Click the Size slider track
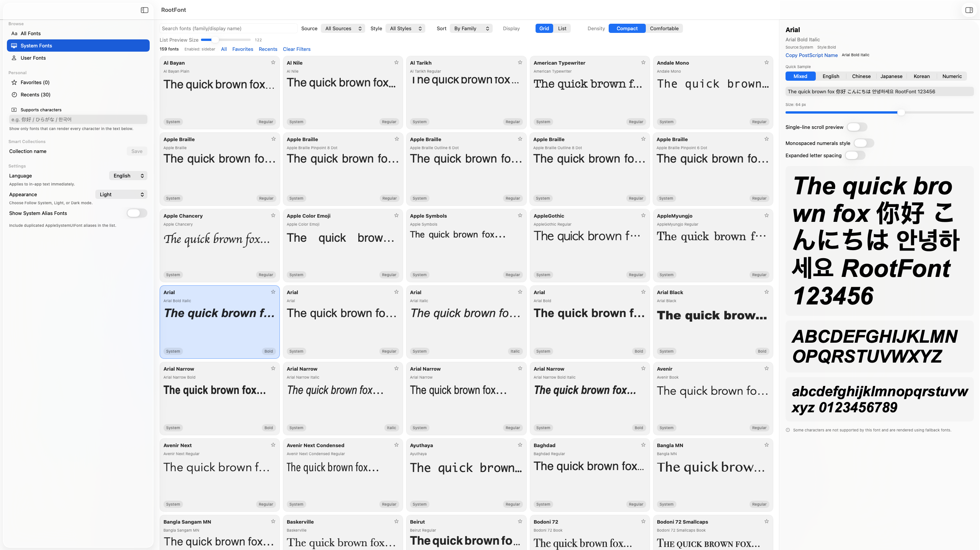Screen dimensions: 980x550 coord(879,112)
